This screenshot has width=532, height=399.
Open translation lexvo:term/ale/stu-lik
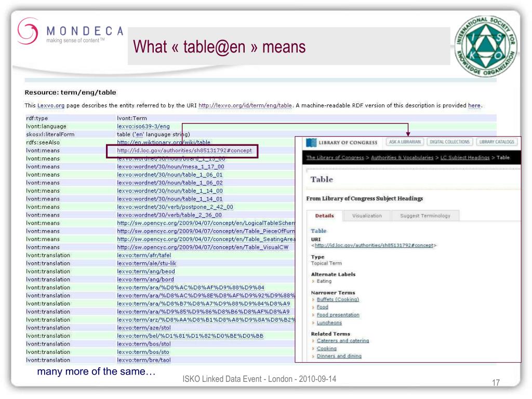click(x=147, y=263)
